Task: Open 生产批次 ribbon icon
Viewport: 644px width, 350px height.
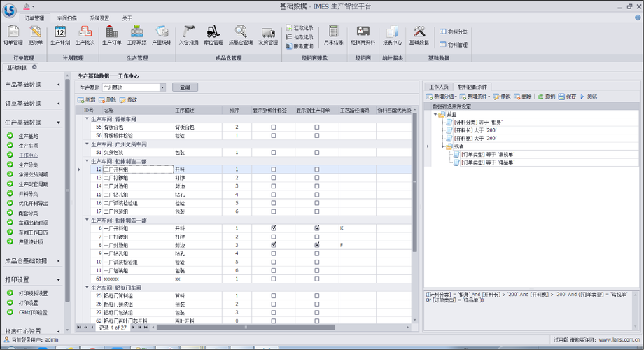Action: [85, 35]
